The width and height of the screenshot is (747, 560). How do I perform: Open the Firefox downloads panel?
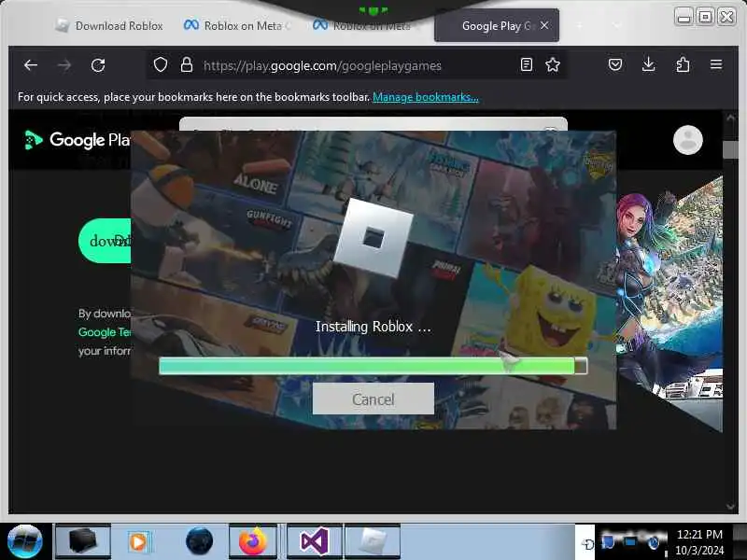648,64
